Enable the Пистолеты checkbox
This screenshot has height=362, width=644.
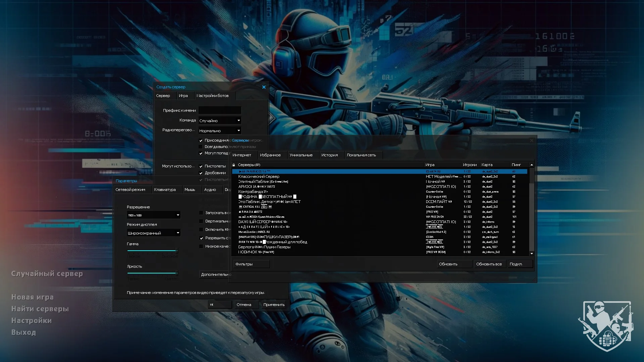pyautogui.click(x=201, y=166)
